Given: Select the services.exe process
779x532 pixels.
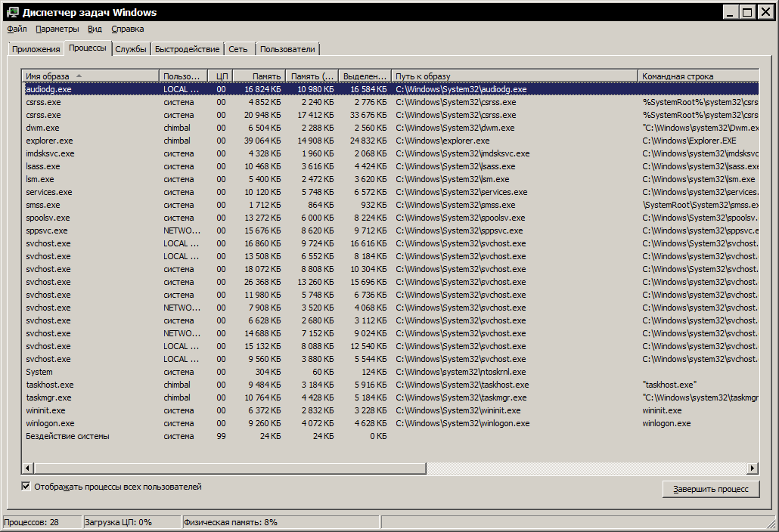Looking at the screenshot, I should click(391, 192).
